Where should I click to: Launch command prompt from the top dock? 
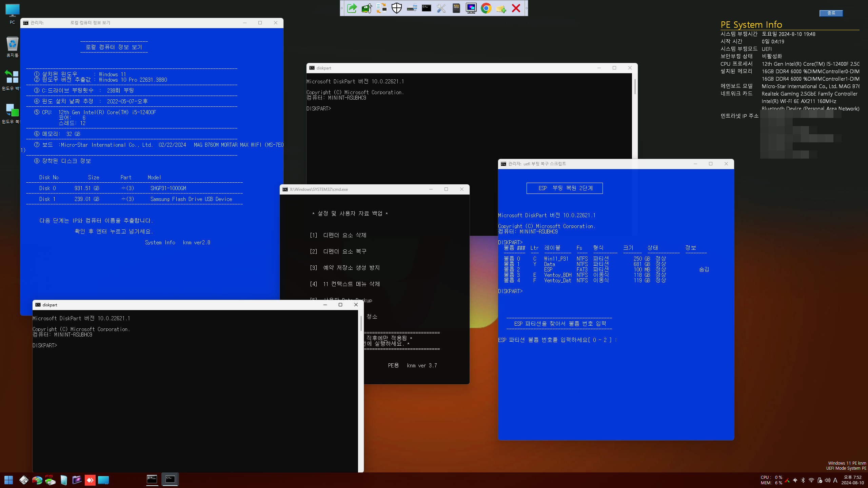(x=427, y=8)
